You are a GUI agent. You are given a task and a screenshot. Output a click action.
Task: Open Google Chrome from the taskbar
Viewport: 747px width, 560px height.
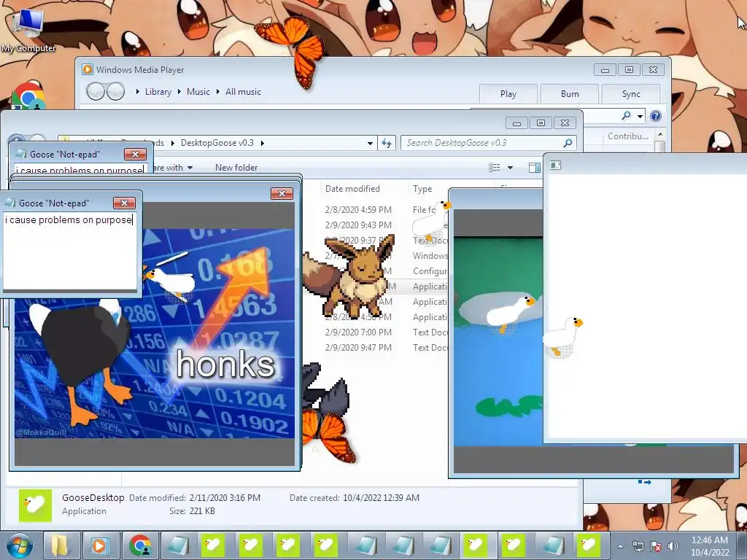pos(139,545)
